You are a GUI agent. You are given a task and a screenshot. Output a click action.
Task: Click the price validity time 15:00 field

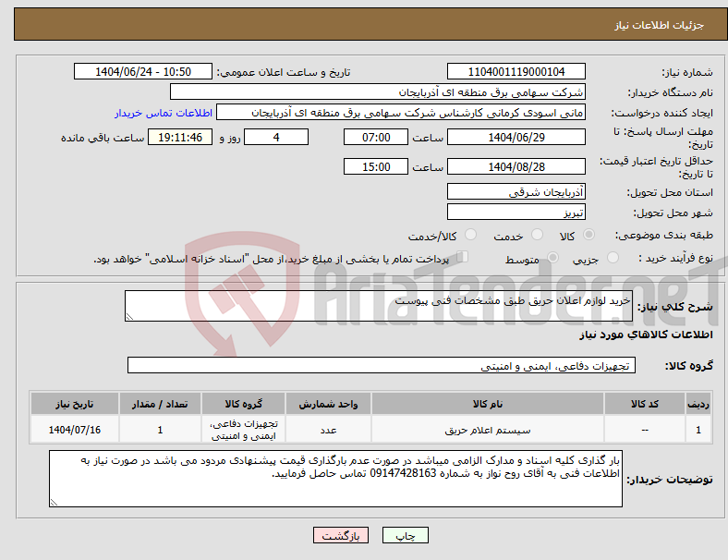click(x=376, y=166)
